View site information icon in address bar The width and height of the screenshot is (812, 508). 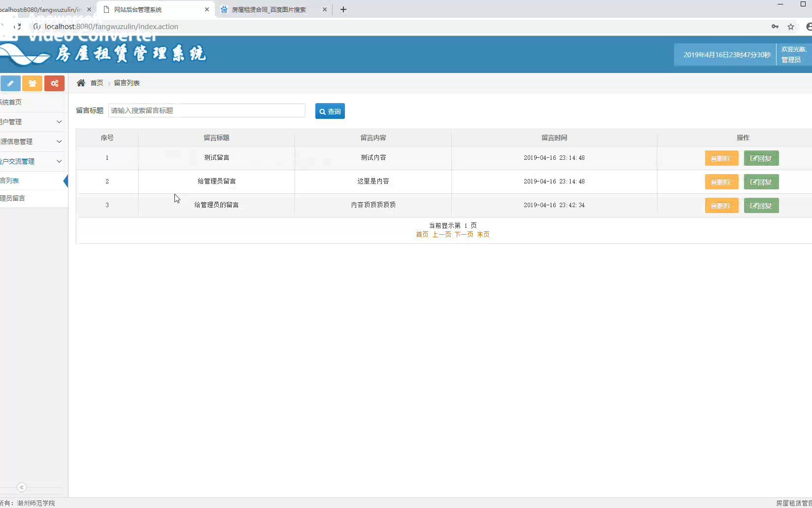click(36, 27)
